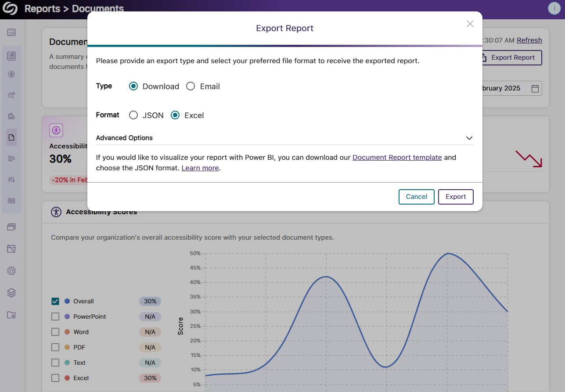The height and width of the screenshot is (392, 565).
Task: Select the Download export type
Action: tap(133, 86)
